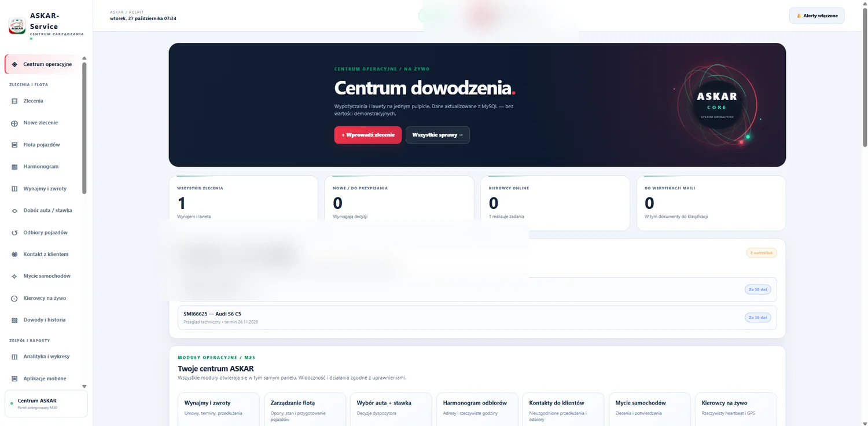Click the Mycie samochodów sparkle icon
868x426 pixels.
click(x=14, y=277)
